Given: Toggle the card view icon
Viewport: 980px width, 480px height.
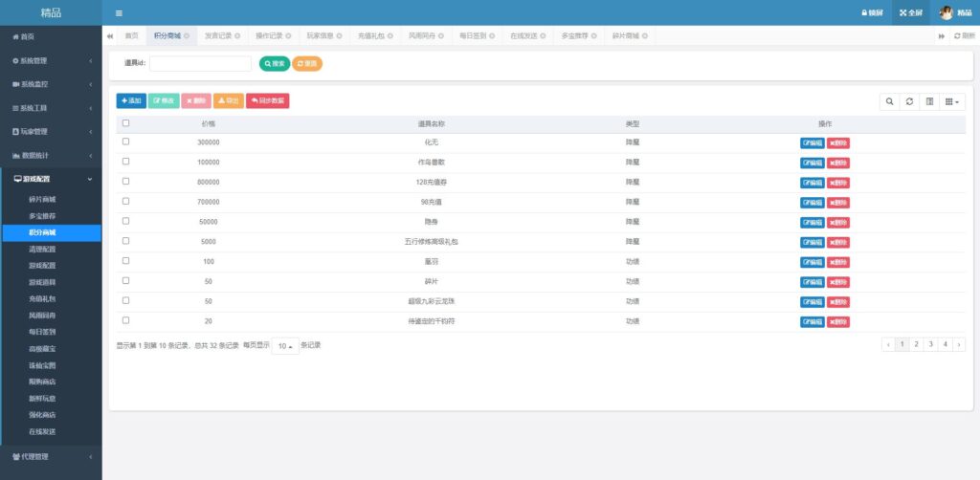Looking at the screenshot, I should [929, 100].
